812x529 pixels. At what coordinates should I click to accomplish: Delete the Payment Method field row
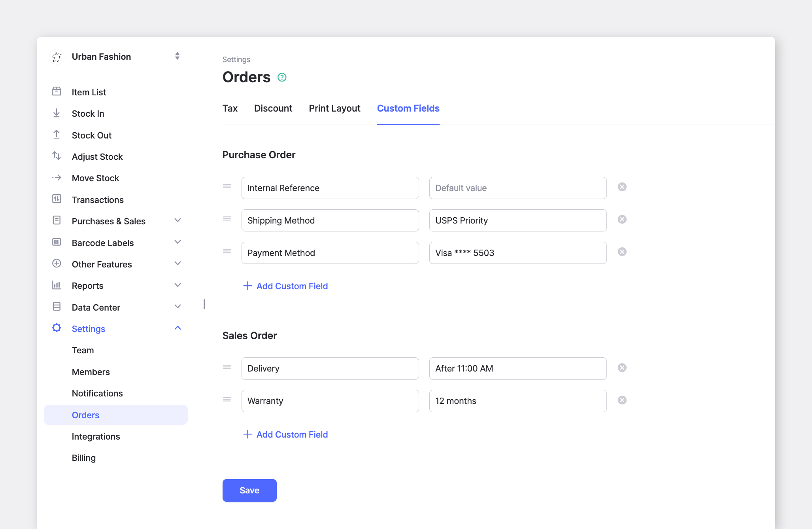coord(622,252)
